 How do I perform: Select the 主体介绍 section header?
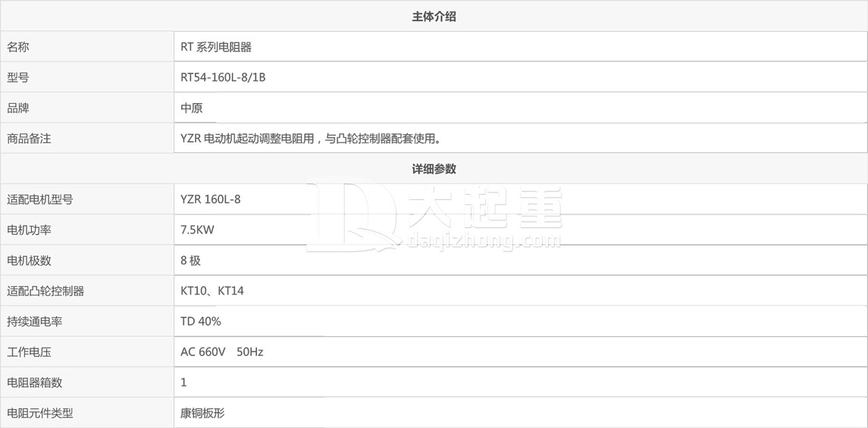tap(434, 17)
